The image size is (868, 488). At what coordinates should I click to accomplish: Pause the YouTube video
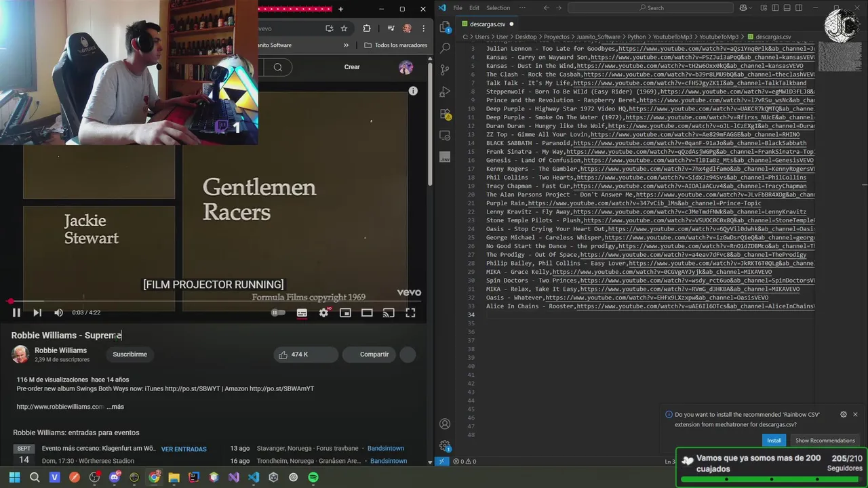(x=16, y=312)
